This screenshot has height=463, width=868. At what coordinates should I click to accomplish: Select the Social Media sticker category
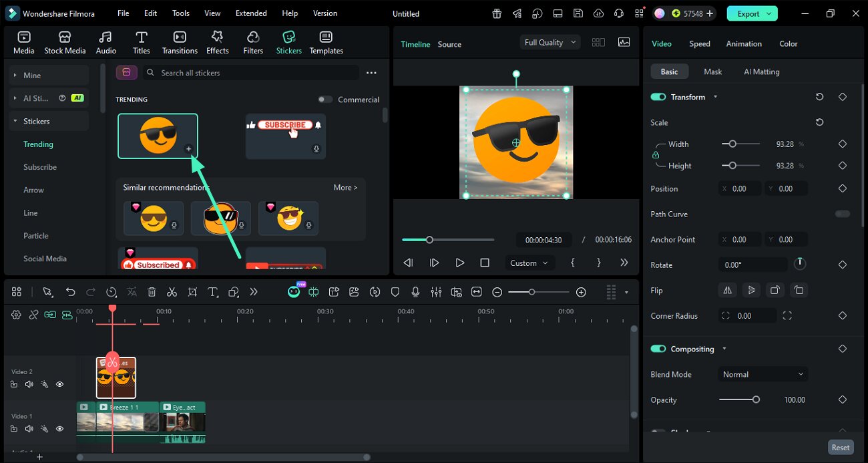[x=45, y=259]
